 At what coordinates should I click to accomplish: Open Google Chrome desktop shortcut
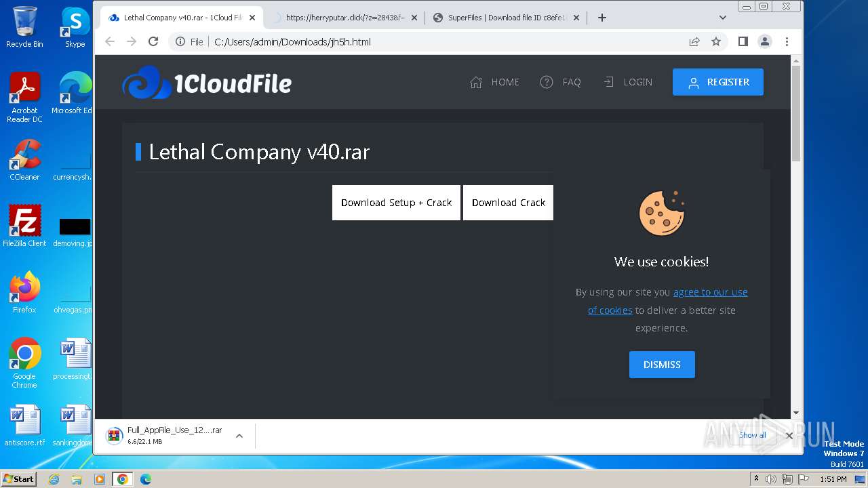click(x=24, y=363)
